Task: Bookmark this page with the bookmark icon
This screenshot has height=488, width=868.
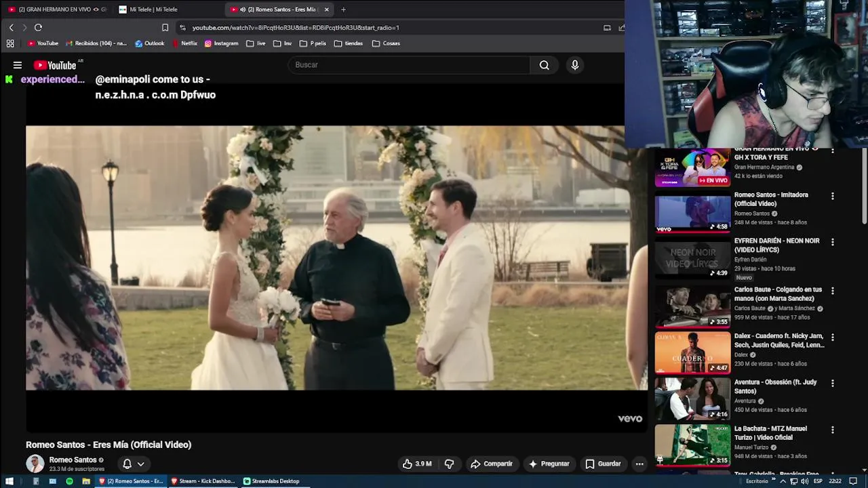Action: pyautogui.click(x=165, y=28)
